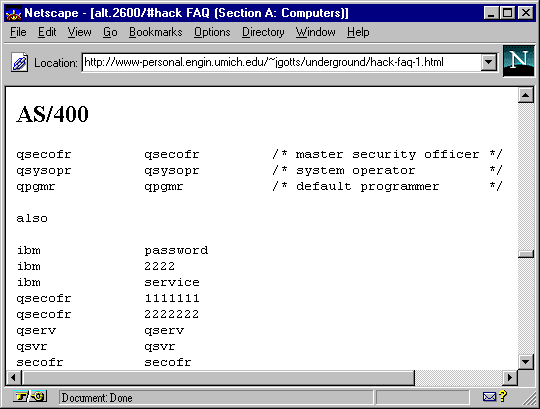Click the mail envelope icon in status bar

tap(489, 397)
